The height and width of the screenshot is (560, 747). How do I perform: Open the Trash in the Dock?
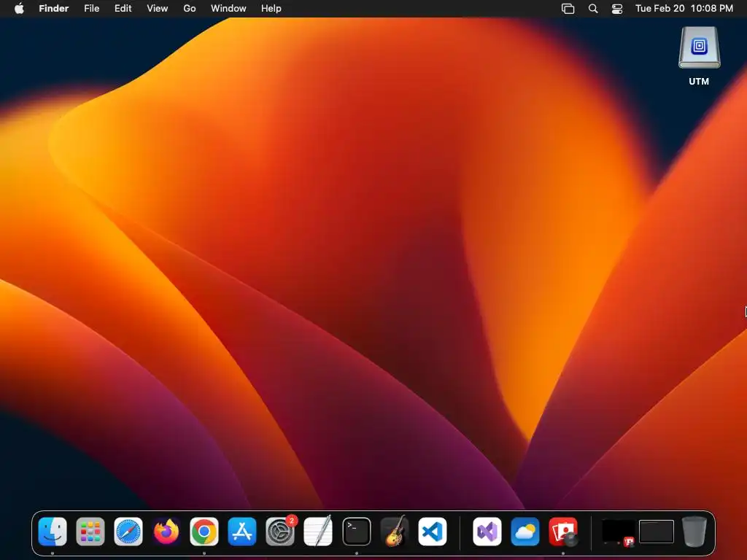point(694,532)
